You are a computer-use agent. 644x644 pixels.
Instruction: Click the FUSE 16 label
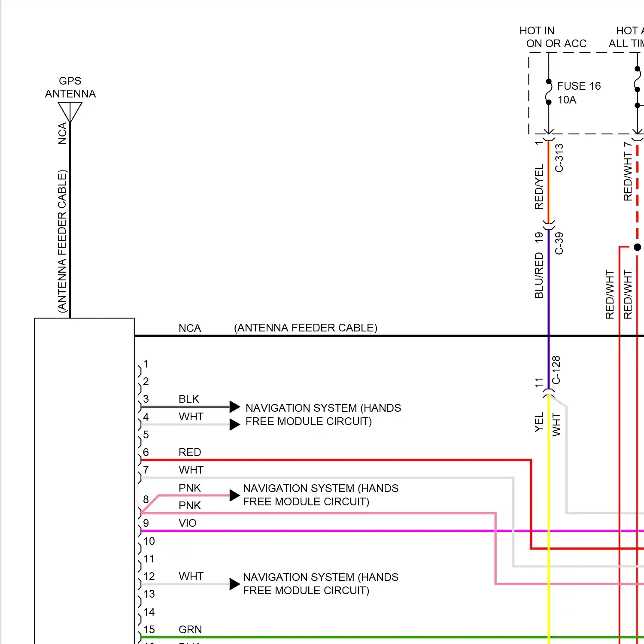[x=579, y=86]
